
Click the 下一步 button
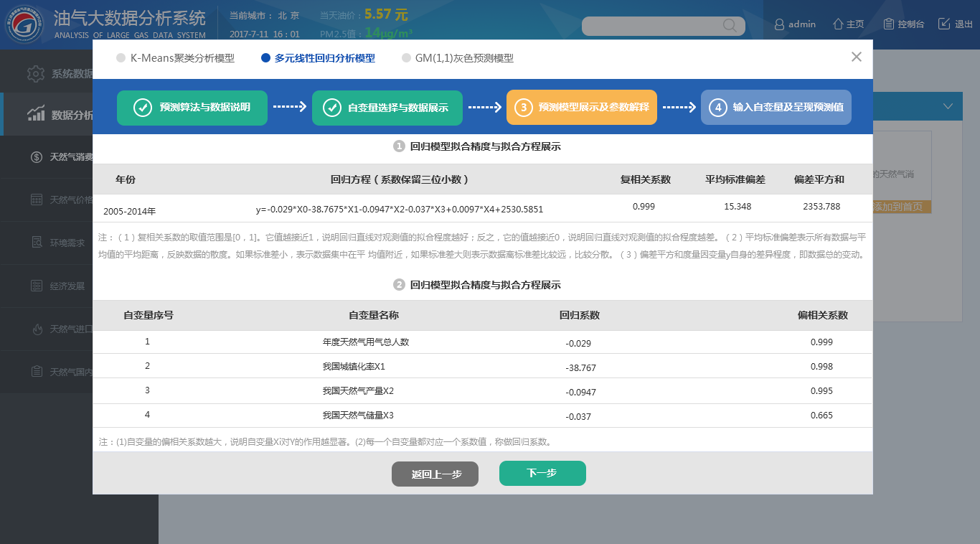(x=542, y=473)
